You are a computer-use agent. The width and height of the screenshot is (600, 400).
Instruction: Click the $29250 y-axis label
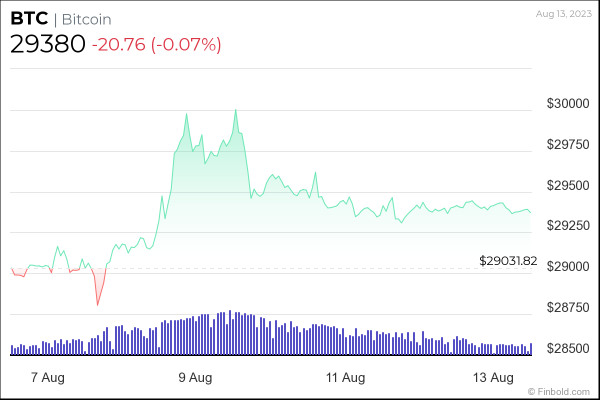point(565,226)
